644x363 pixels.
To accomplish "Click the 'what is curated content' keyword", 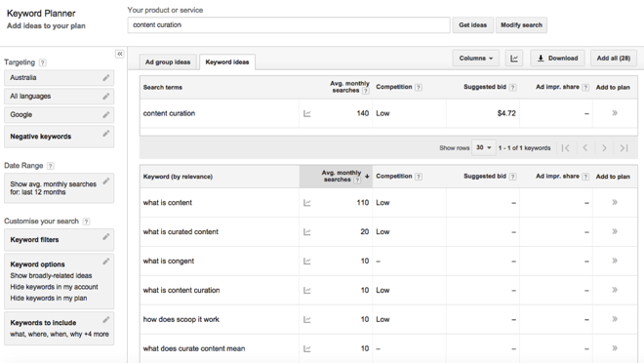I will [181, 231].
